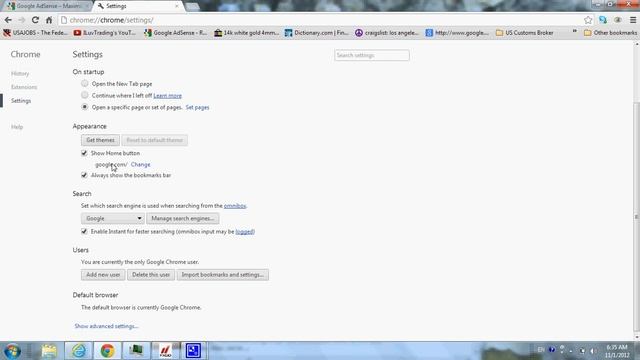Click the vertical scrollbar on the right
The height and width of the screenshot is (360, 640).
coord(636,217)
